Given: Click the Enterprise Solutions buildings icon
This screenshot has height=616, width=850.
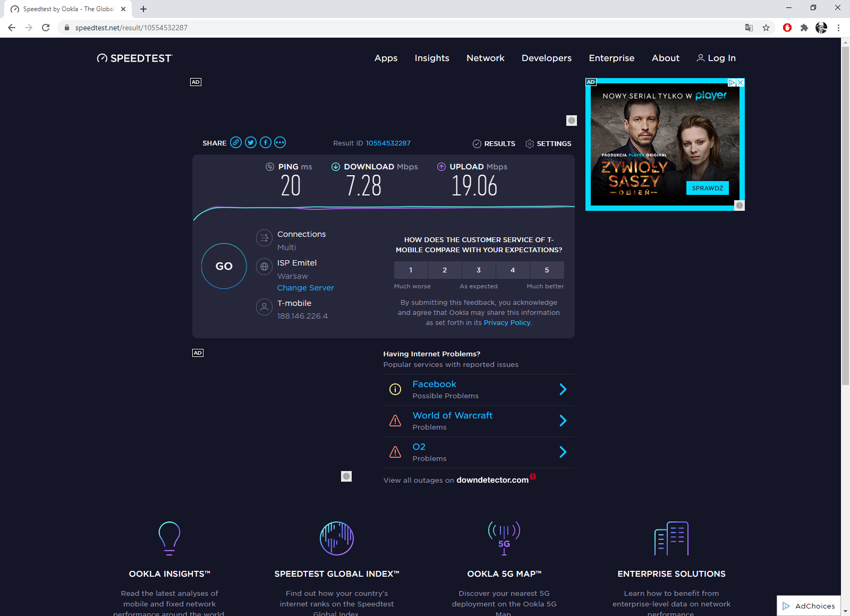Looking at the screenshot, I should (671, 538).
